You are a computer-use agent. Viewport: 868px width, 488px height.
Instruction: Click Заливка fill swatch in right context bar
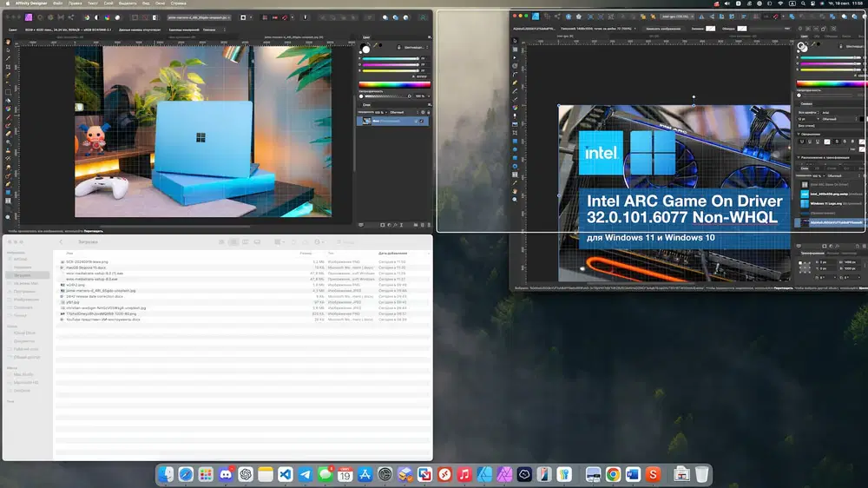pos(710,29)
